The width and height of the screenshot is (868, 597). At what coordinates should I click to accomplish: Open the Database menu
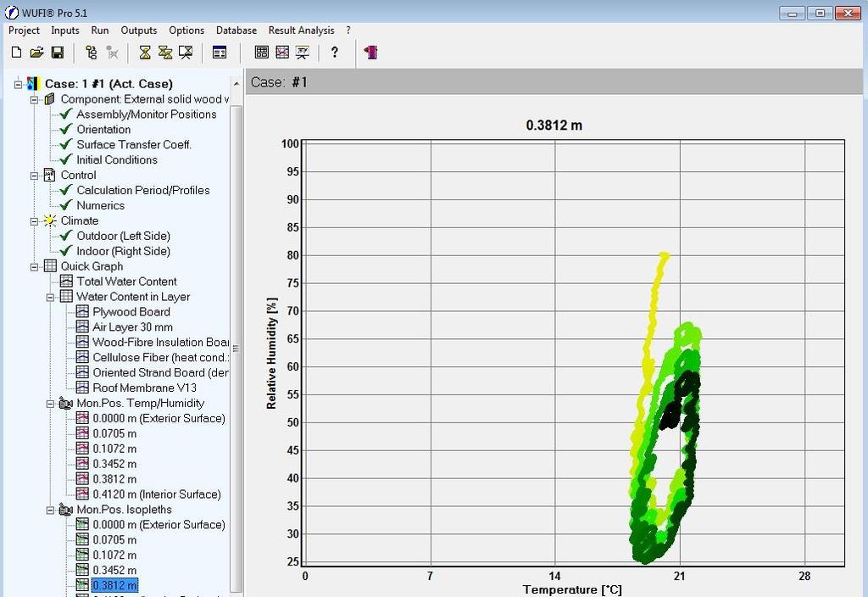click(x=236, y=31)
